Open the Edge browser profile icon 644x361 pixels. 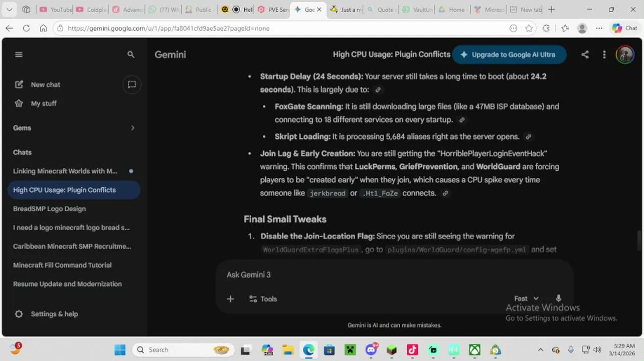click(x=582, y=29)
